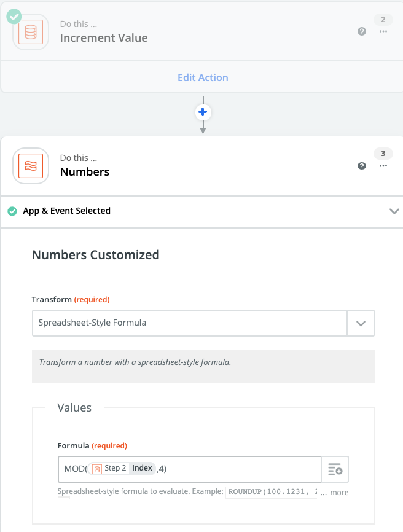
Task: Open help for the Increment Value step
Action: (x=362, y=31)
